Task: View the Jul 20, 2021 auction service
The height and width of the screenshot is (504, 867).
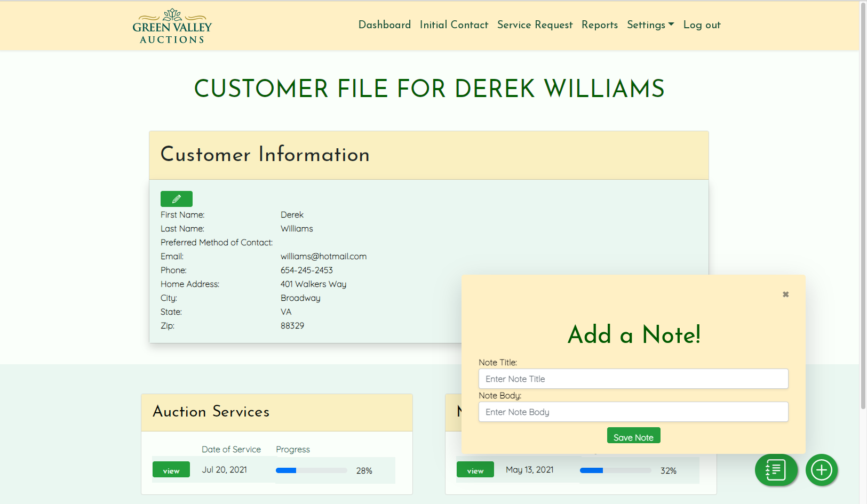Action: tap(171, 470)
